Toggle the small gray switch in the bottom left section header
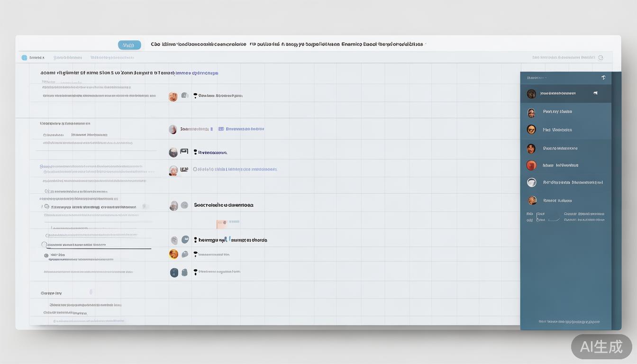 pyautogui.click(x=91, y=292)
